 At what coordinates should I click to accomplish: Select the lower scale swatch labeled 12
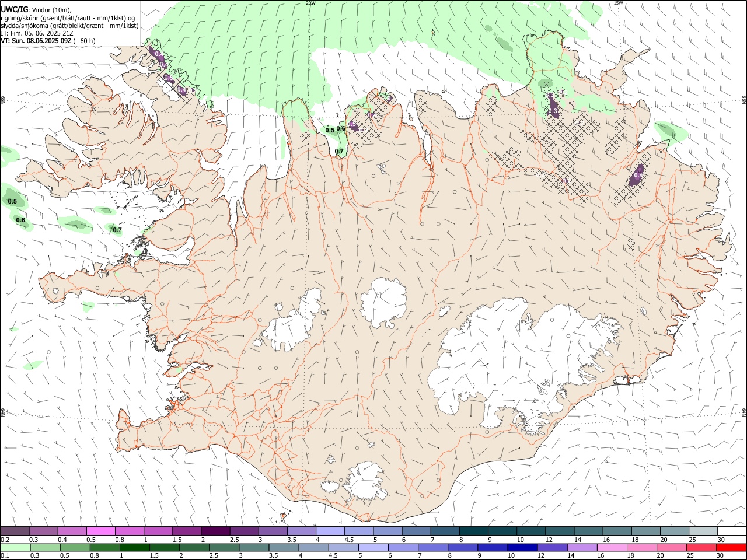(x=551, y=547)
